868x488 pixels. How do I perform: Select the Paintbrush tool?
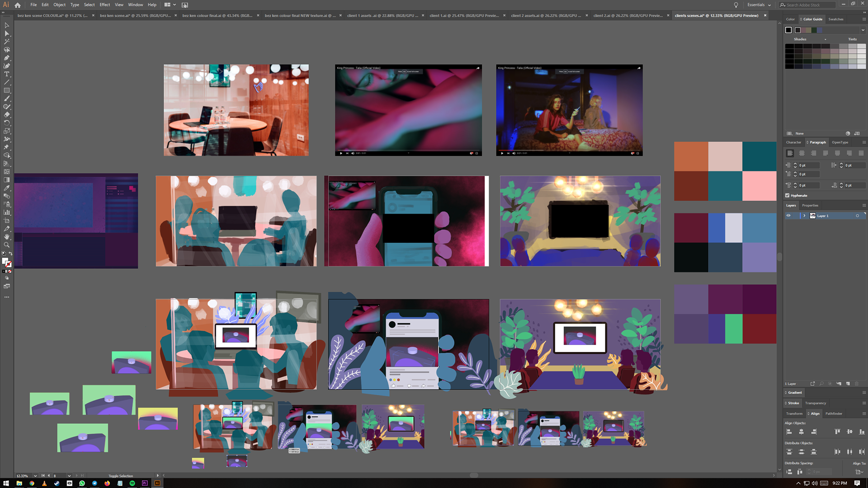[7, 99]
